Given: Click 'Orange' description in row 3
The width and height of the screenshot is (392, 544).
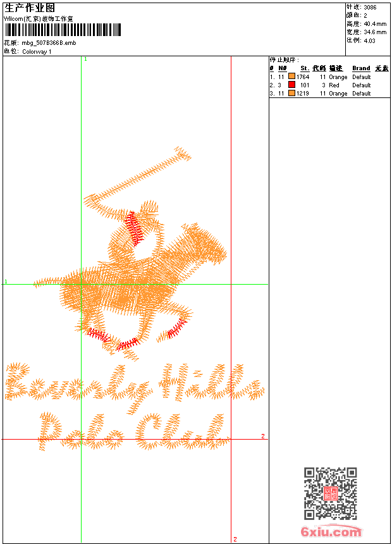Looking at the screenshot, I should click(x=338, y=94).
